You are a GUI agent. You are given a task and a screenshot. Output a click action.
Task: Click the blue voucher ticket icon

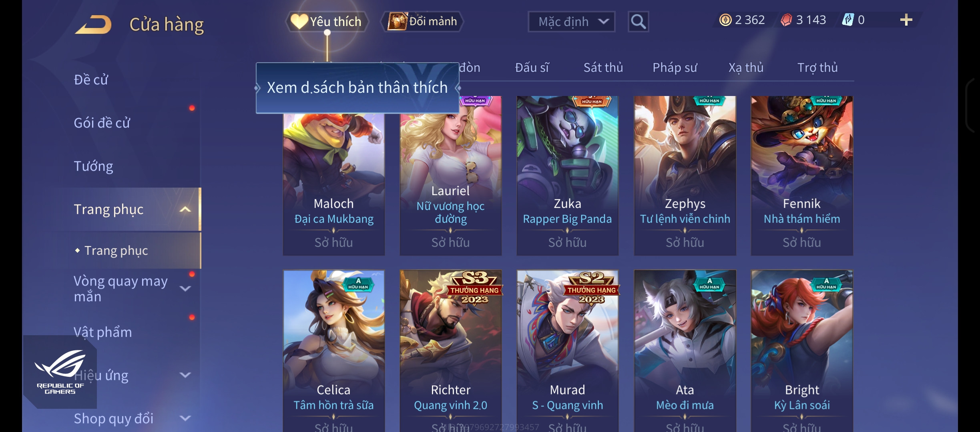848,20
